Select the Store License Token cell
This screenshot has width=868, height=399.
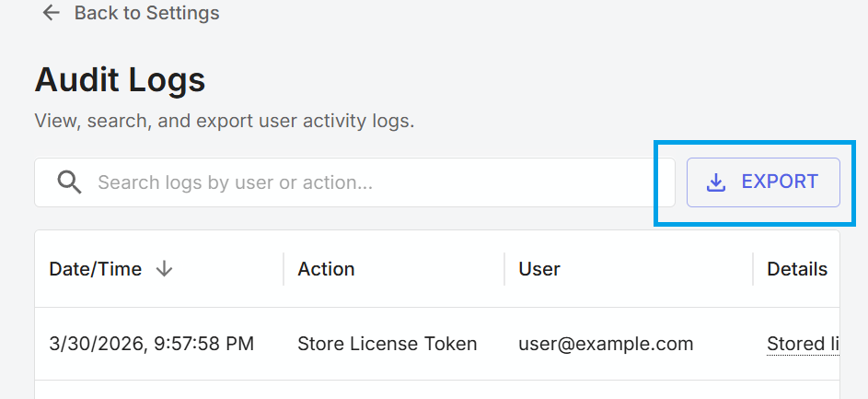(388, 344)
